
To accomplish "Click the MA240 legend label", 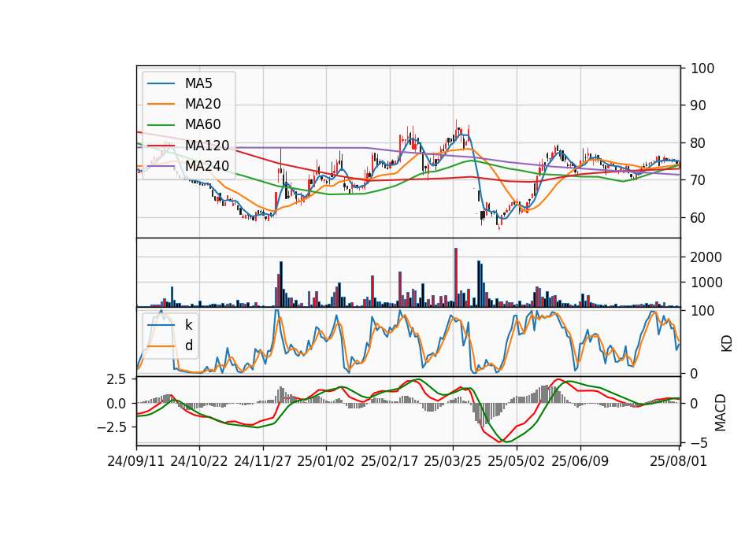I will click(207, 166).
